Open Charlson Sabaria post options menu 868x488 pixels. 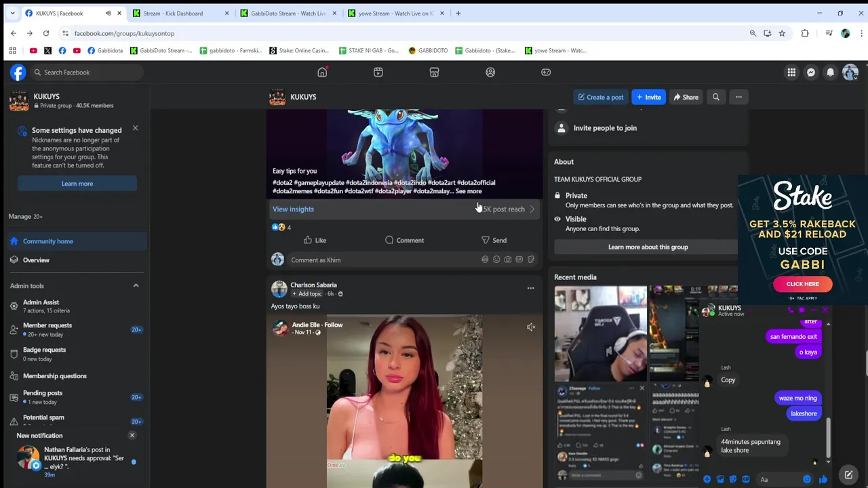(530, 288)
